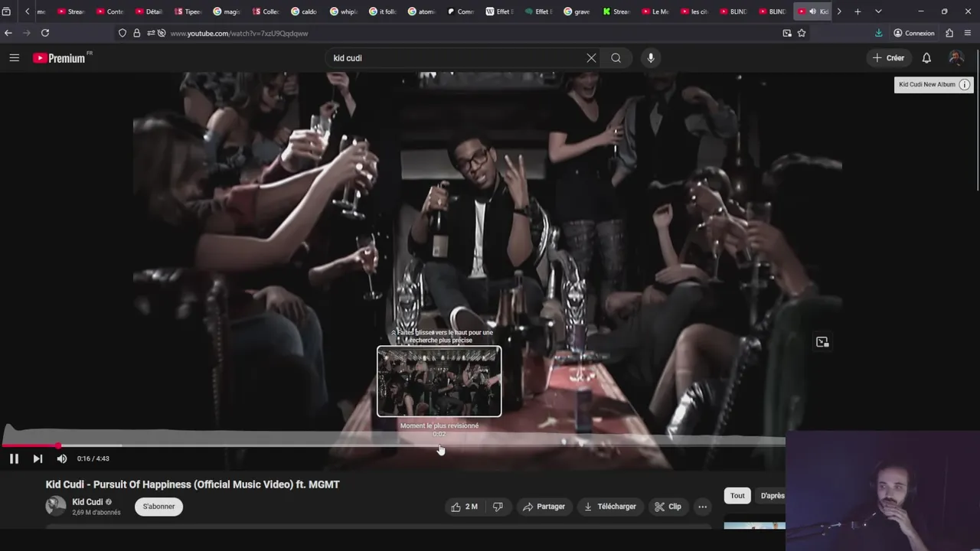Open a new browser tab
Screen dimensions: 980x551
coord(857,11)
